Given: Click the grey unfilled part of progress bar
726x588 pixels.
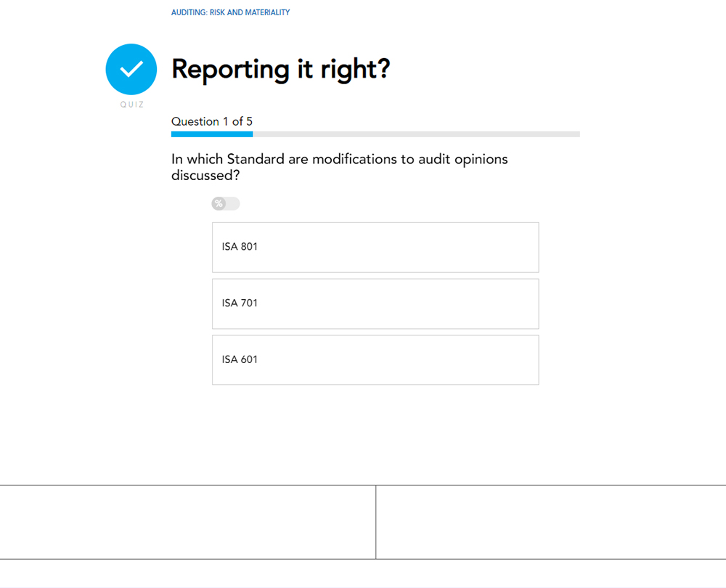Looking at the screenshot, I should 415,134.
